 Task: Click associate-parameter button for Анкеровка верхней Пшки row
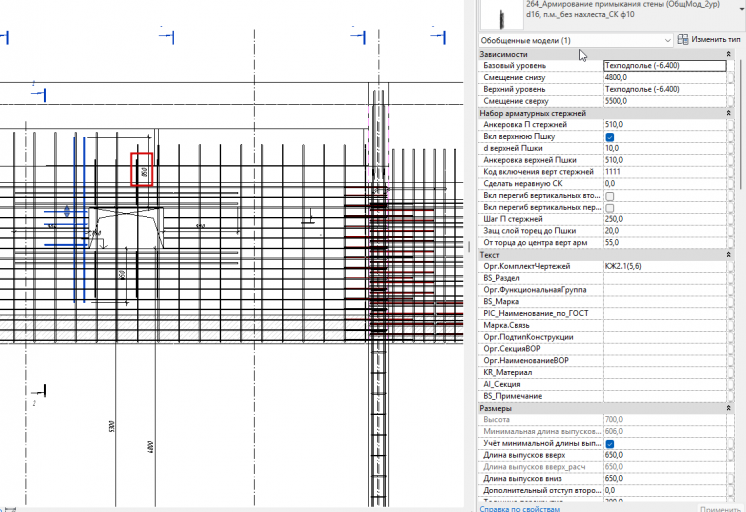point(730,160)
